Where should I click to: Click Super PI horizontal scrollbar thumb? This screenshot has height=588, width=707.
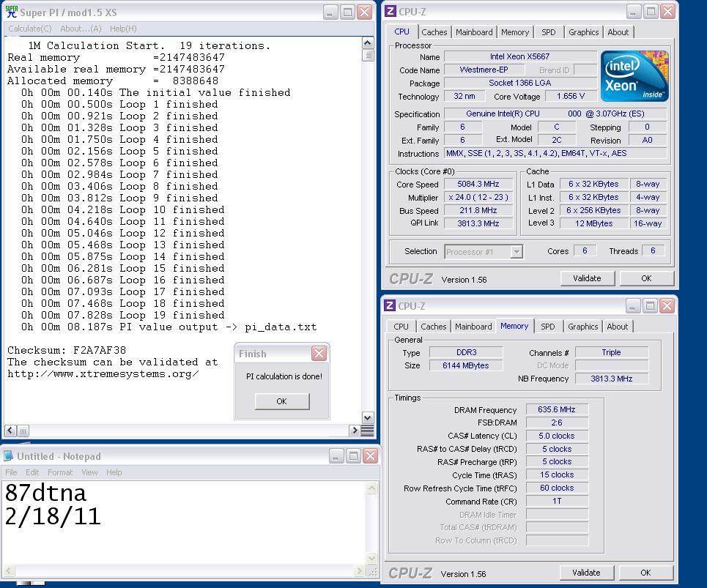(23, 431)
